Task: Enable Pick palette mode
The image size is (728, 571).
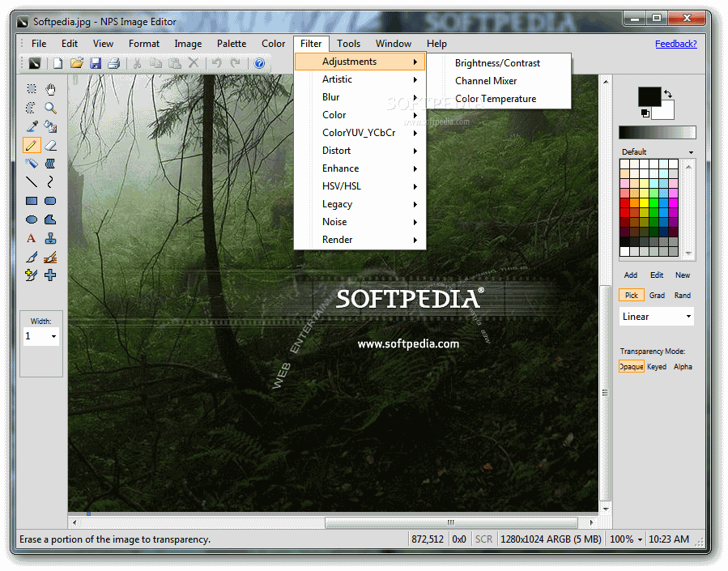Action: (632, 296)
